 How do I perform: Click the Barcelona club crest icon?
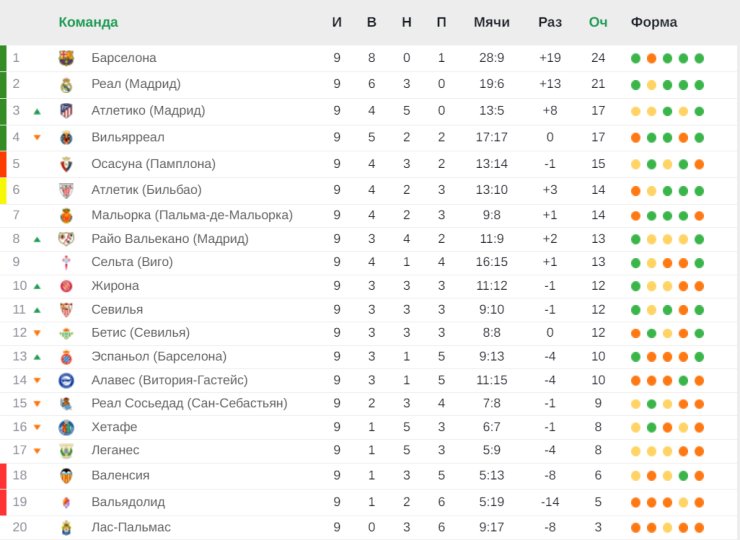click(x=66, y=58)
